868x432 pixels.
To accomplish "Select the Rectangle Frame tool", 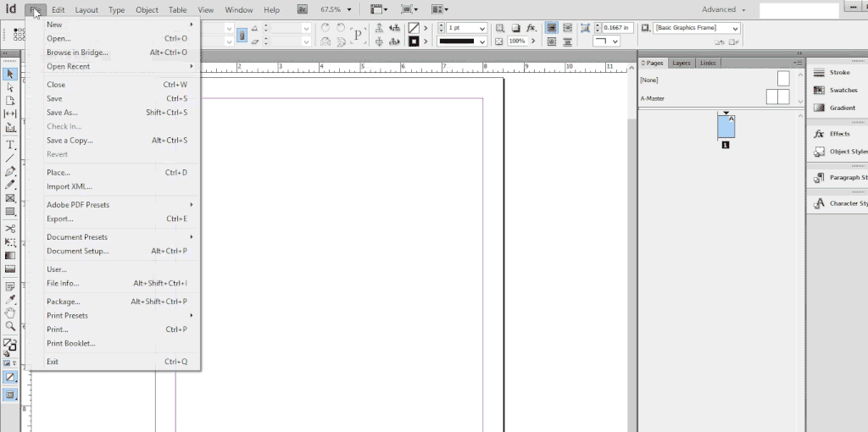I will 10,198.
